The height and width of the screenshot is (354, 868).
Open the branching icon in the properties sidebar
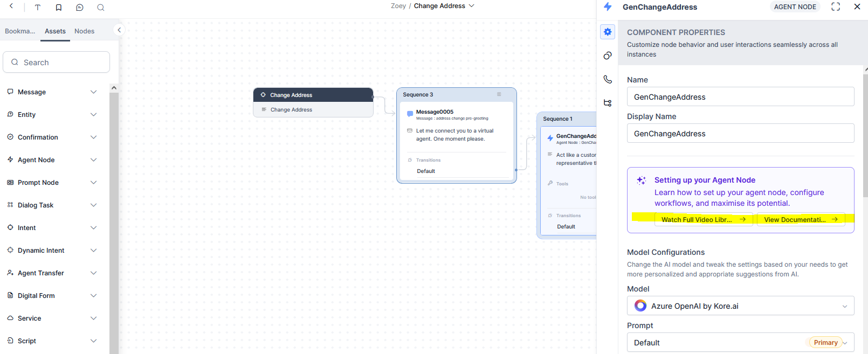608,103
